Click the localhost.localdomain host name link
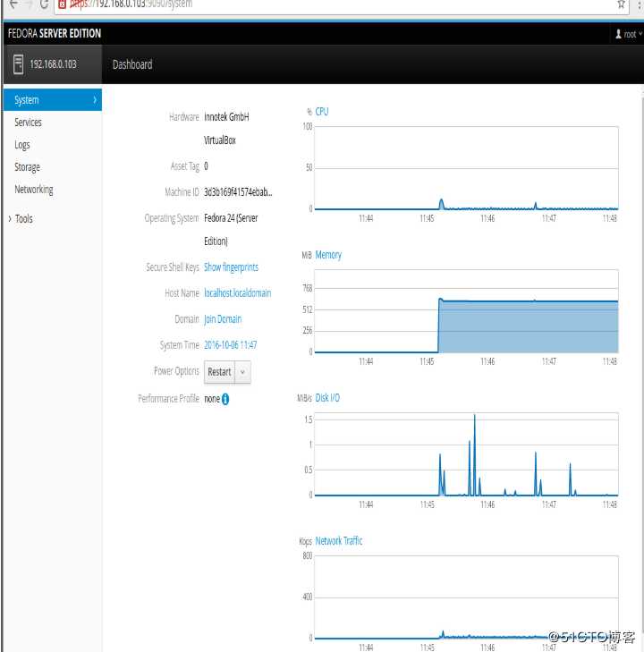The image size is (644, 652). [237, 293]
